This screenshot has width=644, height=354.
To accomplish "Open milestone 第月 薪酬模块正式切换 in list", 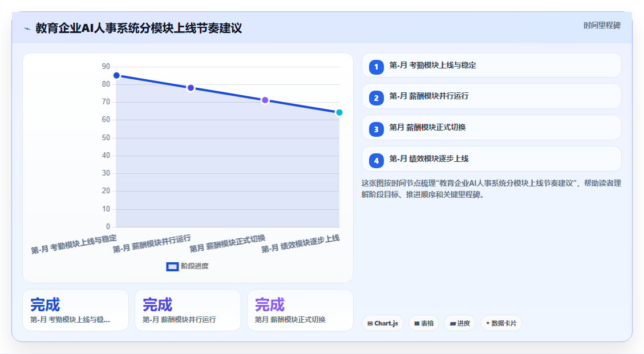I will (x=491, y=127).
